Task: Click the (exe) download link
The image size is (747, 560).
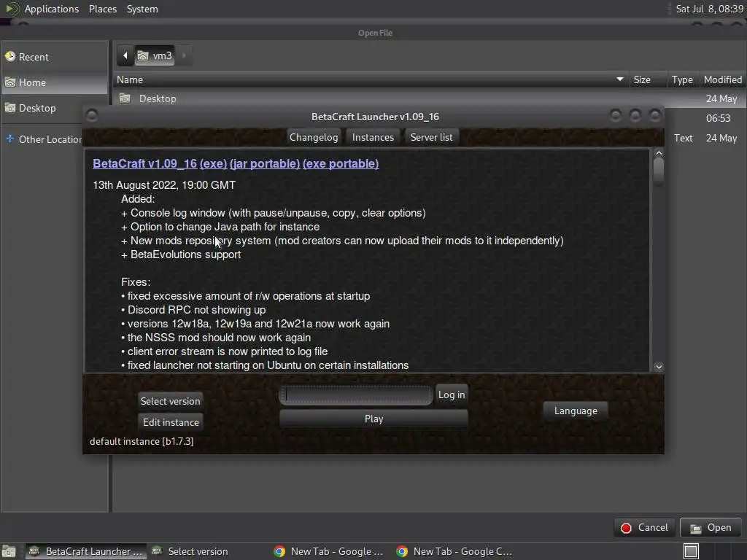Action: coord(214,163)
